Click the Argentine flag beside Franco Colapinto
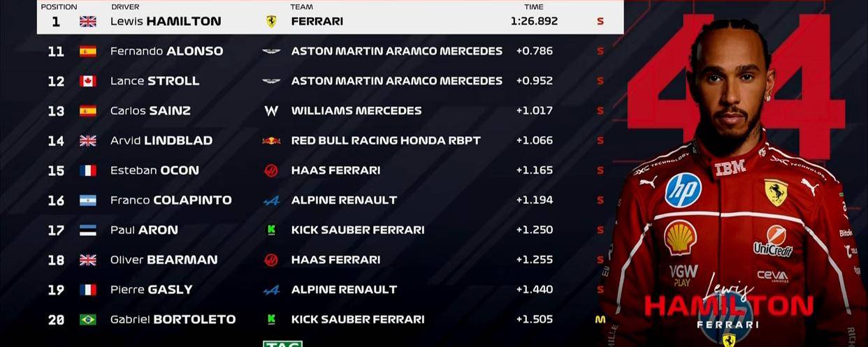Image resolution: width=868 pixels, height=347 pixels. (x=87, y=200)
